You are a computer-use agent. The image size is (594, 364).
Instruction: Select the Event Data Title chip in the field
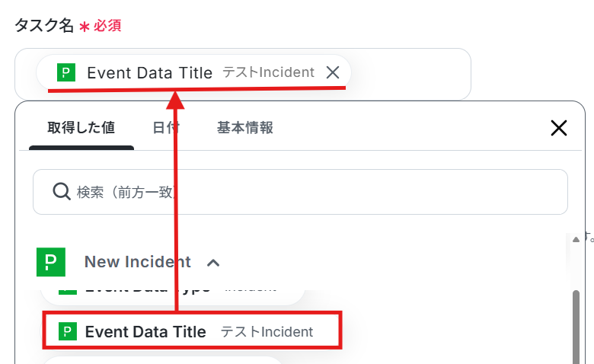[x=149, y=72]
